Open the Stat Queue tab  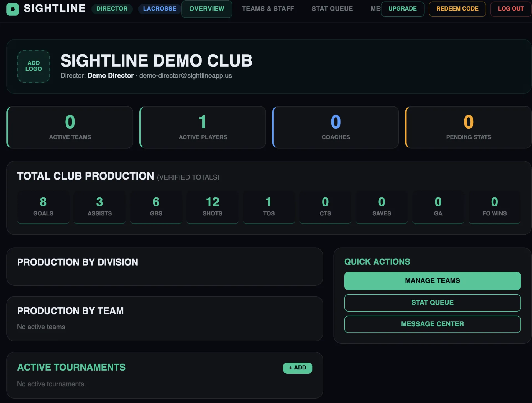[x=332, y=9]
